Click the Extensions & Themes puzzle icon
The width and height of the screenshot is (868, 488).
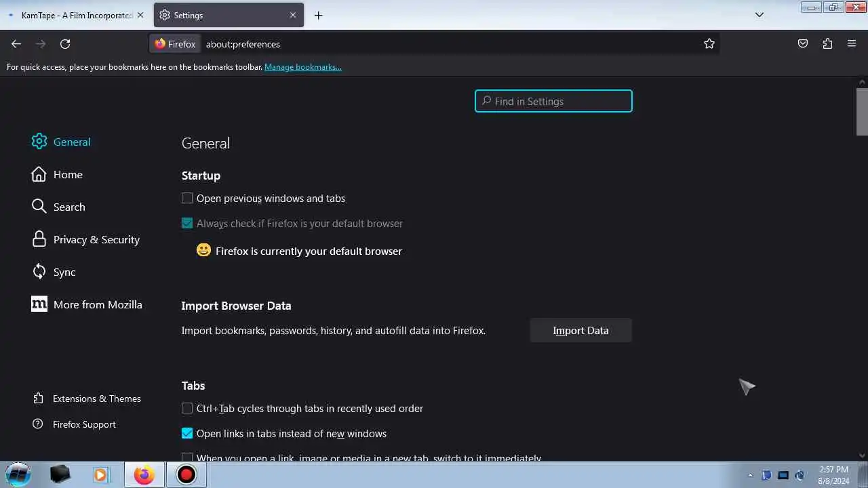tap(38, 399)
